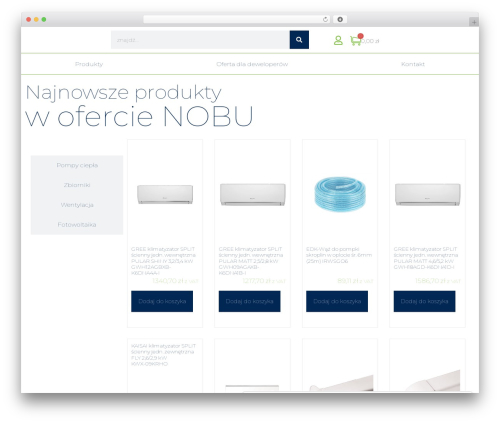Open a new browser tab with plus

coord(474,22)
